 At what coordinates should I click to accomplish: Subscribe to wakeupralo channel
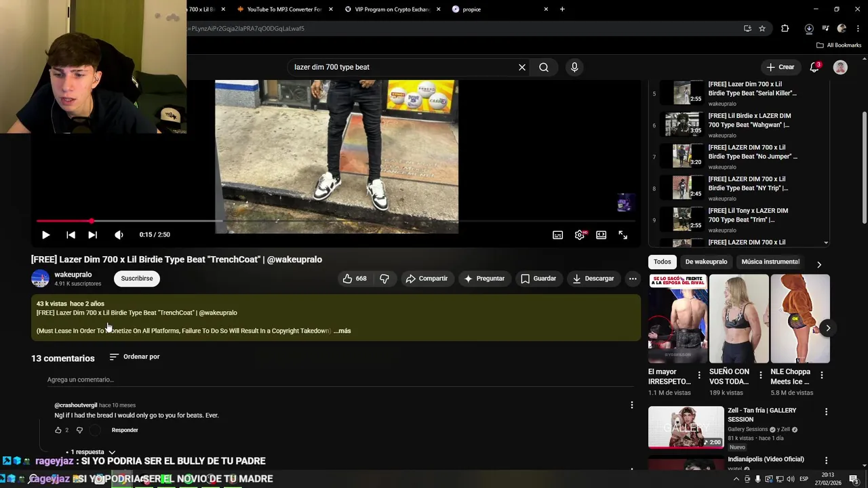pos(137,279)
